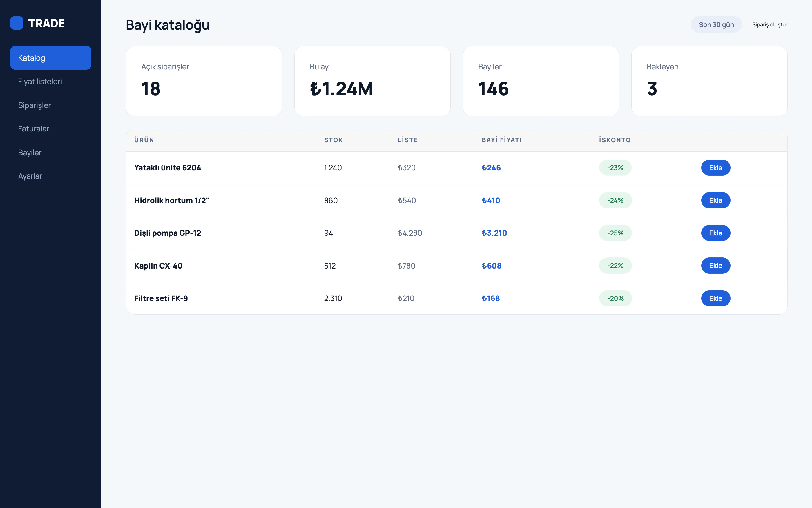This screenshot has width=812, height=508.
Task: Click the Bekleyen 3 stat card
Action: point(709,81)
